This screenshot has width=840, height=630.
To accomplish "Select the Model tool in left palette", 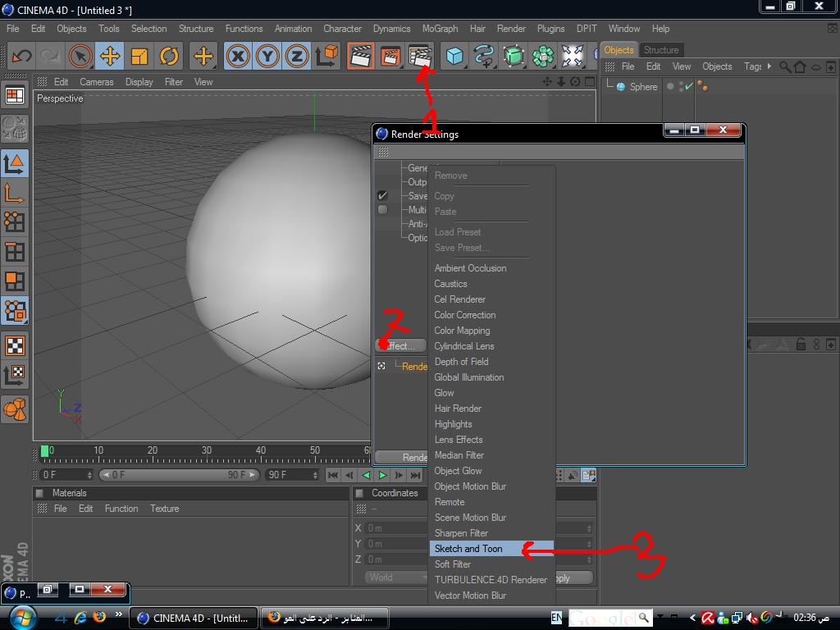I will coord(15,163).
